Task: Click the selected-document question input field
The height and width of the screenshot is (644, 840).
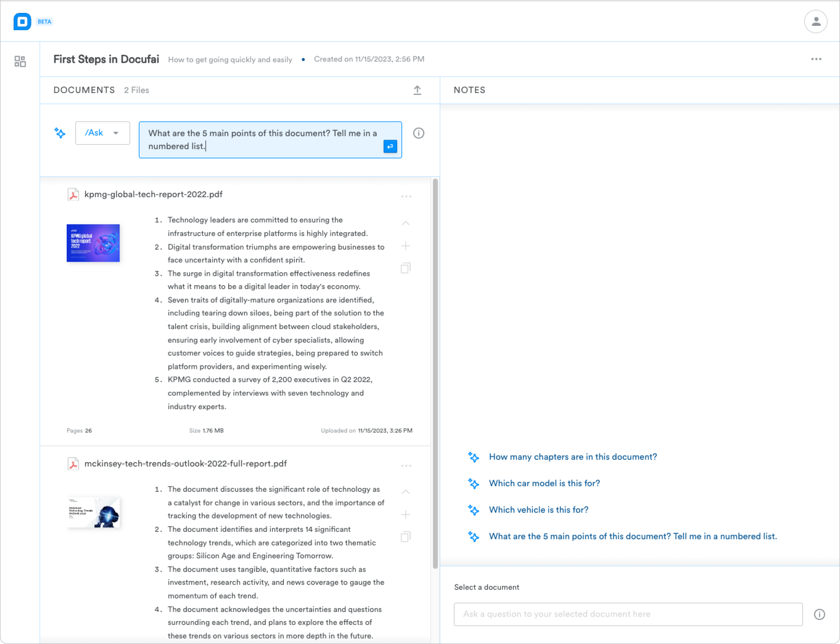Action: 628,614
